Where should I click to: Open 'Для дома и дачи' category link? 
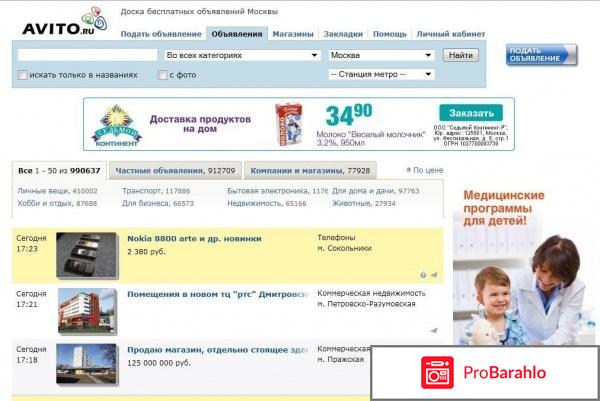pos(375,191)
